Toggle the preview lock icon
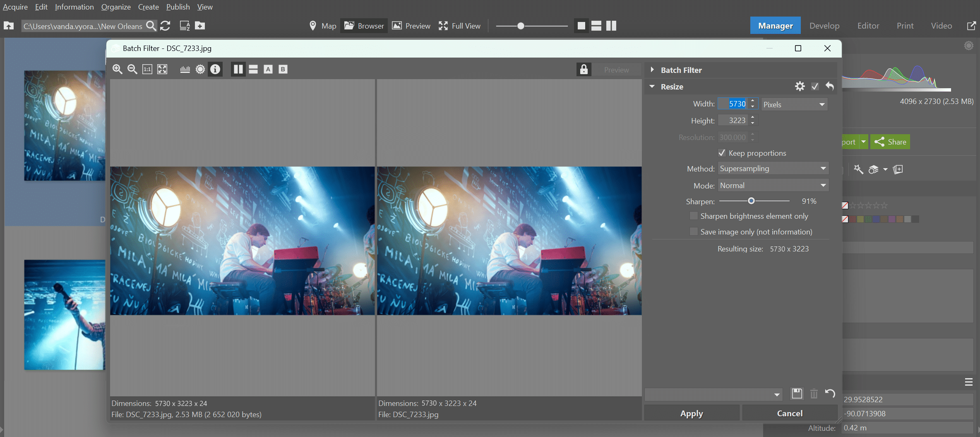This screenshot has height=437, width=980. coord(584,70)
